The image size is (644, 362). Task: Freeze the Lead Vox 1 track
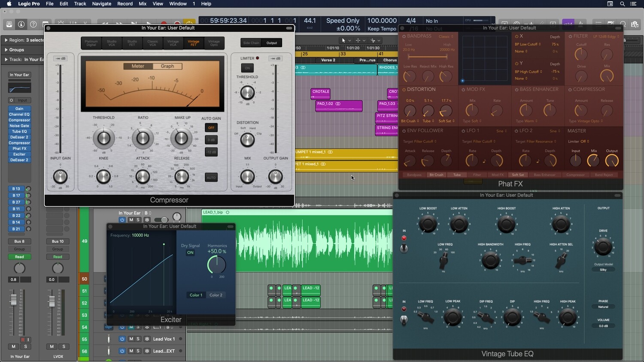point(147,339)
